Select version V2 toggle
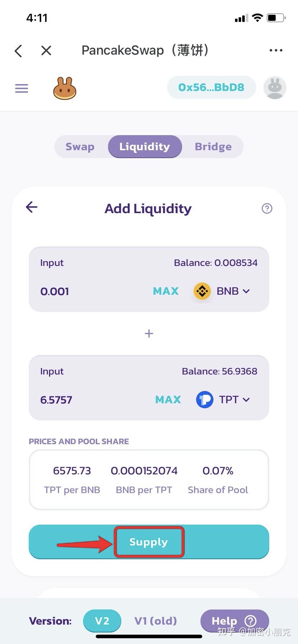Viewport: 298px width, 644px height. pyautogui.click(x=102, y=621)
